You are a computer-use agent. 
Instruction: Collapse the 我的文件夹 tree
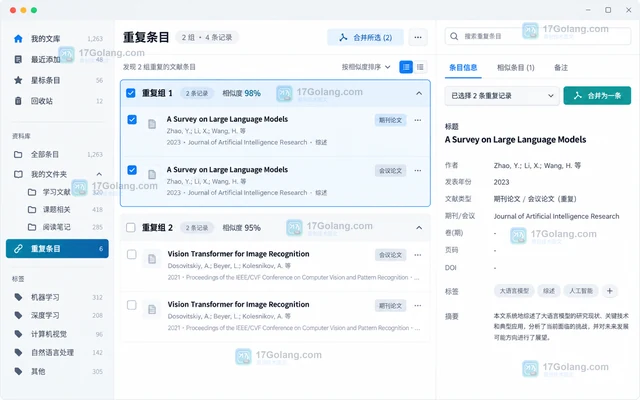click(x=99, y=174)
